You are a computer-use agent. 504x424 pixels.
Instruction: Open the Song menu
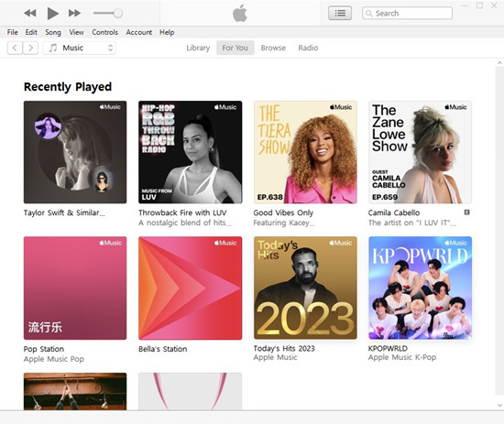[x=53, y=32]
